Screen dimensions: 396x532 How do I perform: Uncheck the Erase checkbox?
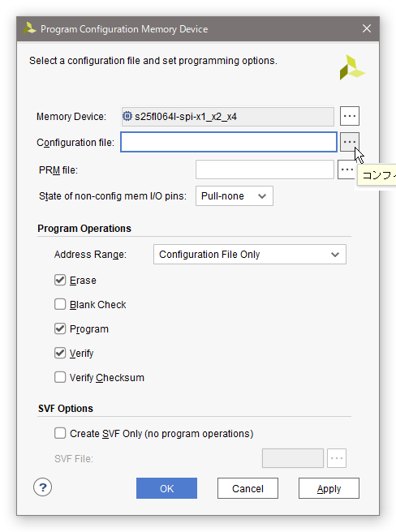coord(60,280)
